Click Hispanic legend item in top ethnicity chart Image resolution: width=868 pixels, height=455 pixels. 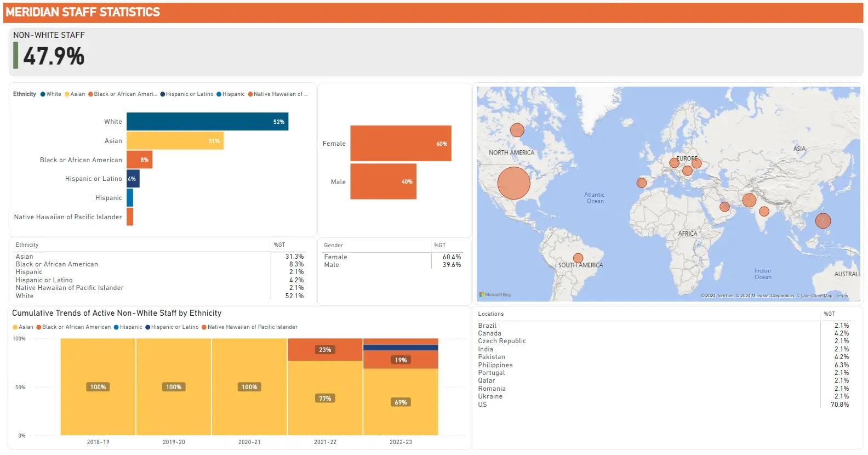click(x=231, y=94)
